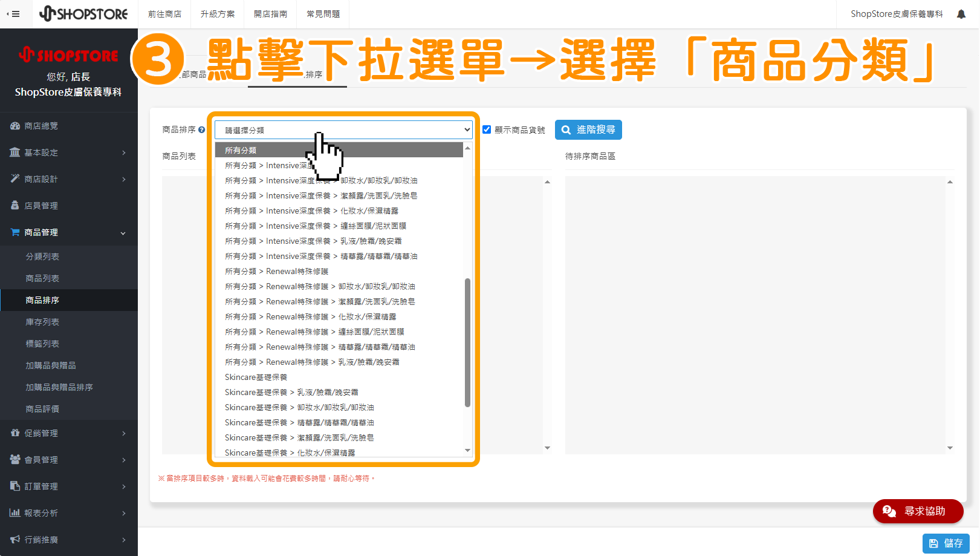This screenshot has width=980, height=556.
Task: Expand the 商店設計 menu chevron
Action: (124, 179)
